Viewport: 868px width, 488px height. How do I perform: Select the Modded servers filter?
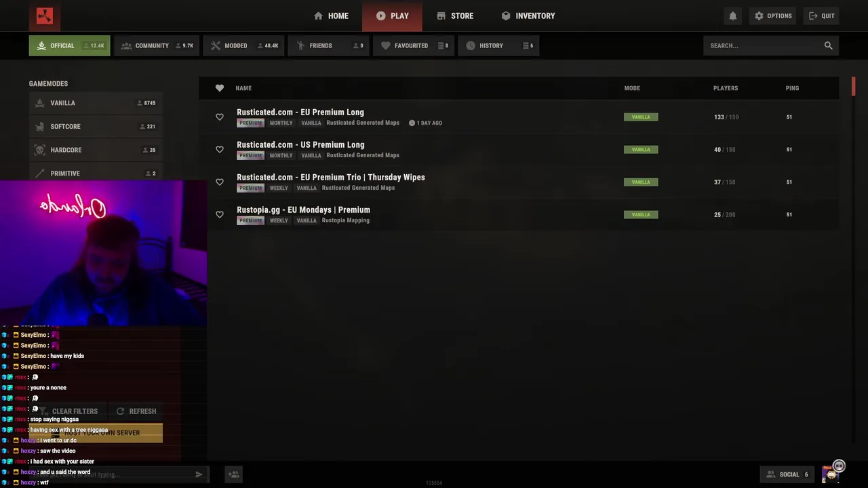click(x=244, y=45)
